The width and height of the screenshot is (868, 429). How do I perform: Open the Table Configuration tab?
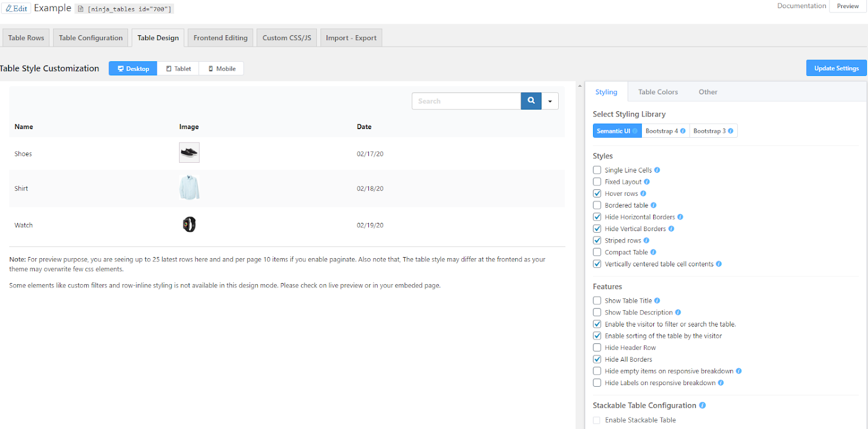click(x=91, y=38)
